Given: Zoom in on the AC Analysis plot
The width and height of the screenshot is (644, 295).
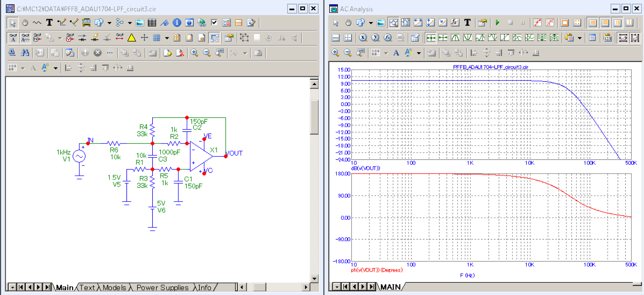Looking at the screenshot, I should pos(335,53).
